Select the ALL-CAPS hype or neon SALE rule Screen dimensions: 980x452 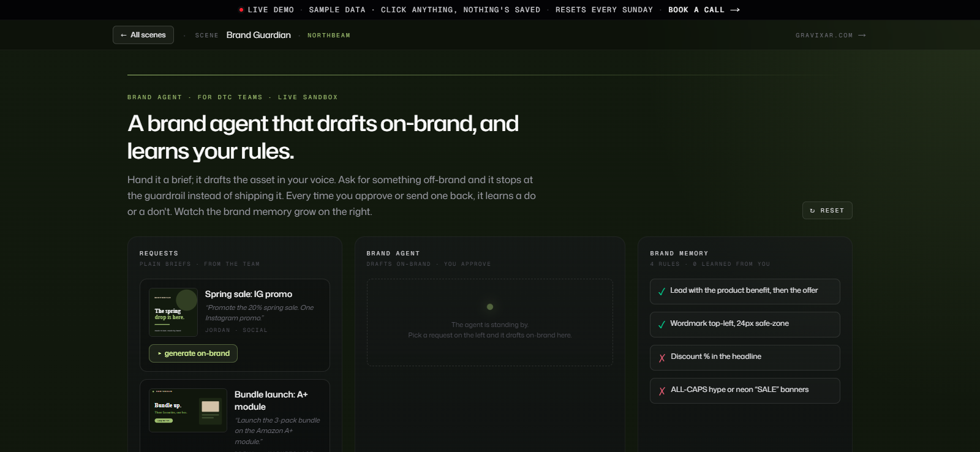(745, 391)
